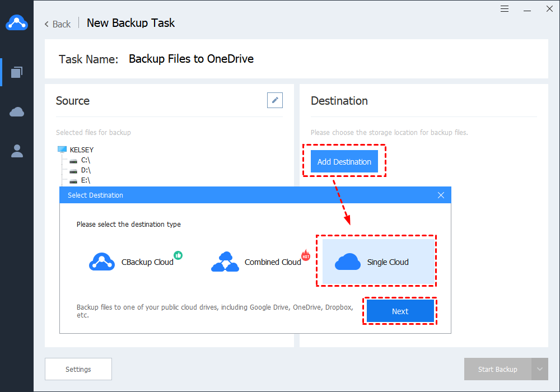Select the KELSEY computer node
The width and height of the screenshot is (560, 392).
point(81,150)
